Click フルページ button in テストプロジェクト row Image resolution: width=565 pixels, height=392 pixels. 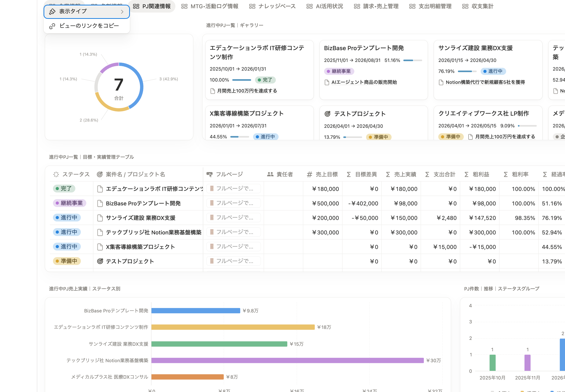233,261
